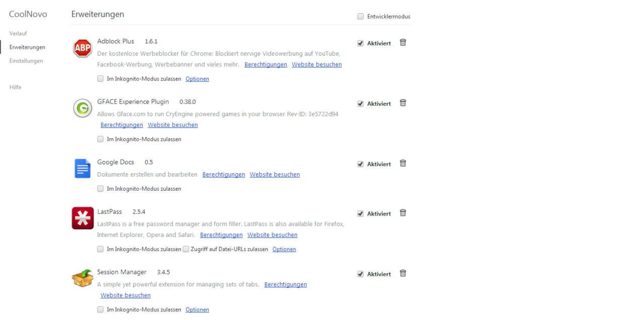Viewport: 644px width, 320px height.
Task: Open Berechtigungen link for LastPass
Action: coord(221,235)
